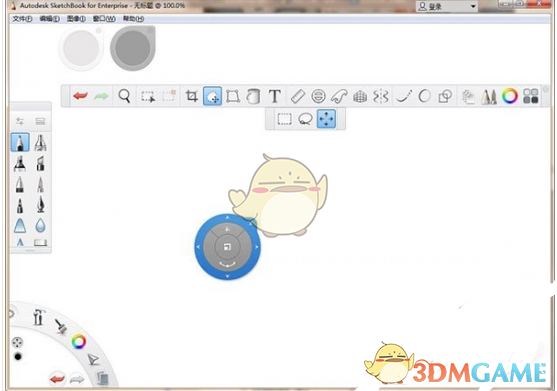
Task: Click the lagoon red Undo button
Action: pyautogui.click(x=57, y=379)
